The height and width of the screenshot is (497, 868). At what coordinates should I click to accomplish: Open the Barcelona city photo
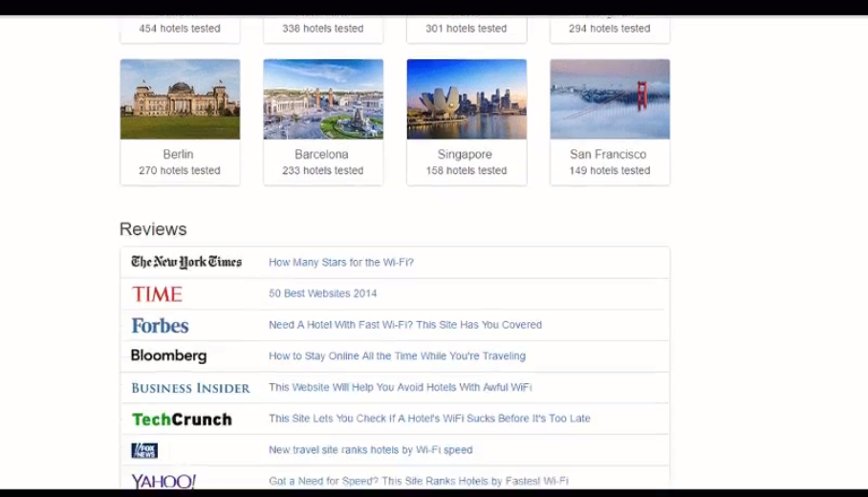[x=323, y=99]
